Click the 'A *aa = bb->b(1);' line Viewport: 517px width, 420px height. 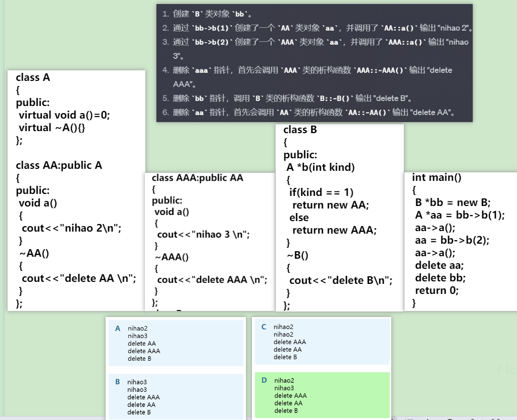[460, 215]
